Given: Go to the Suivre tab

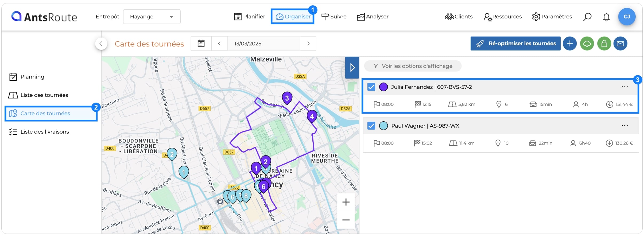Looking at the screenshot, I should [x=334, y=17].
